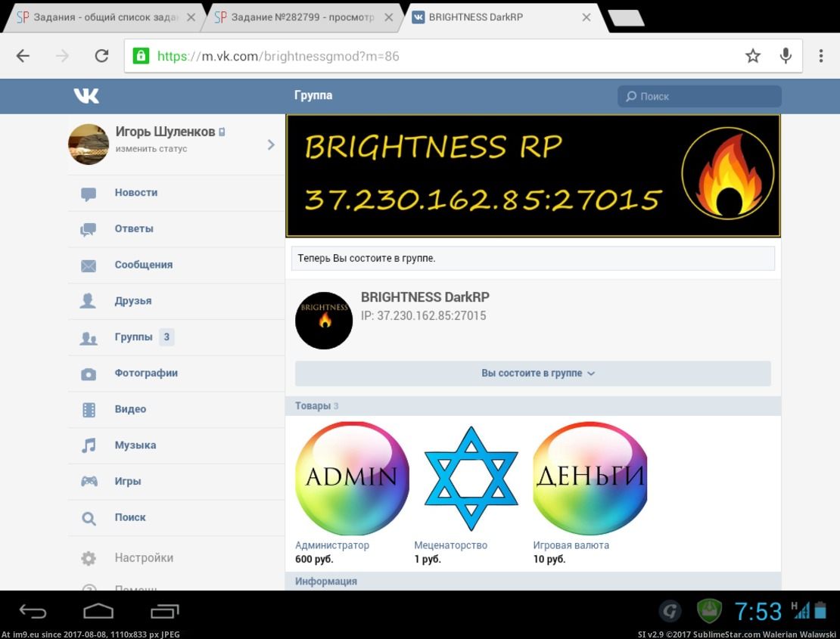Click the Информация section header
Screen dimensions: 840x639
533,582
